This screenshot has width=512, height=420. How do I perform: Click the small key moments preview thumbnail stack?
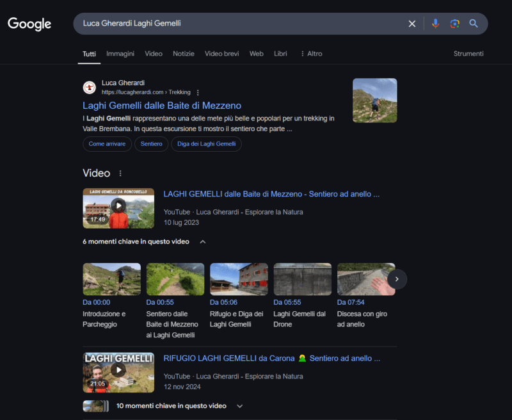95,406
